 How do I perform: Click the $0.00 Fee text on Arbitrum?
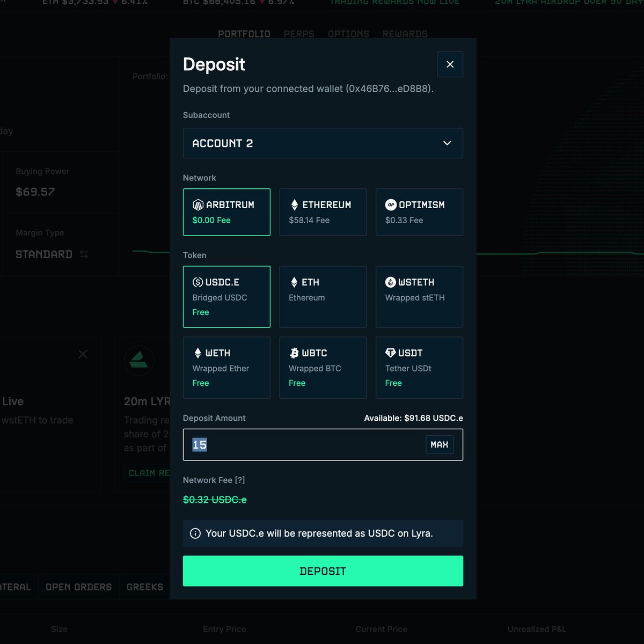coord(211,220)
